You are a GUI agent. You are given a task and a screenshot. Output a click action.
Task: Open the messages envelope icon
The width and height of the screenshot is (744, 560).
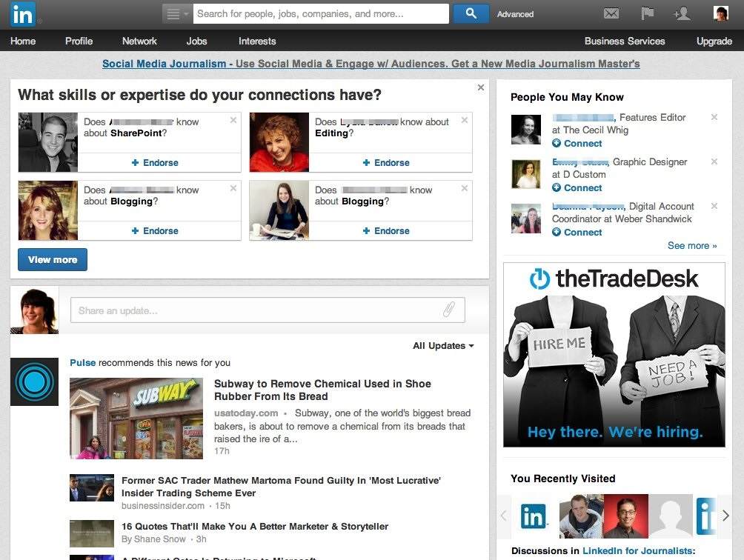click(x=611, y=14)
